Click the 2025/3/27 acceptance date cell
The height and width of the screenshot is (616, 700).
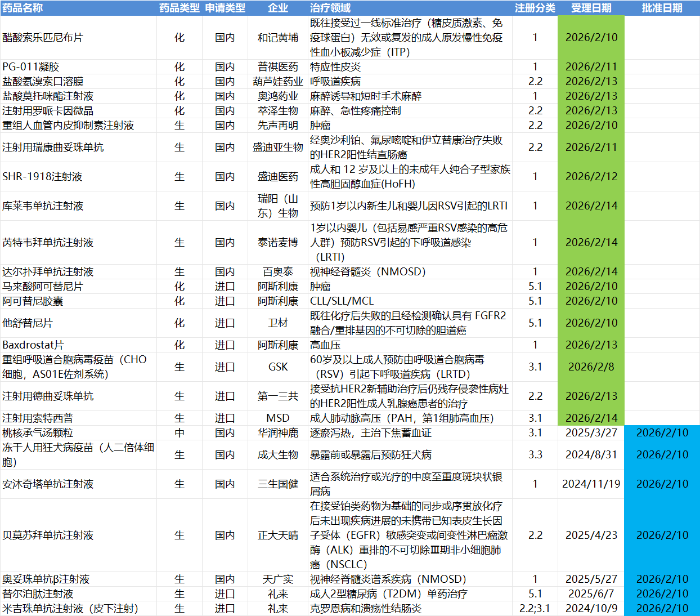[x=591, y=433]
